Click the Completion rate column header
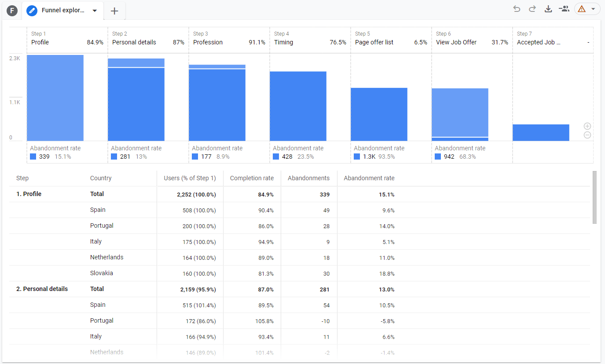 252,178
